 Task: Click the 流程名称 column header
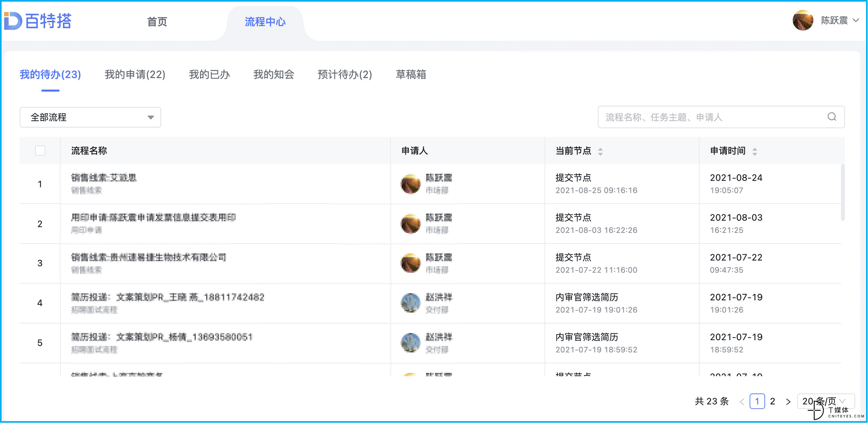(89, 151)
